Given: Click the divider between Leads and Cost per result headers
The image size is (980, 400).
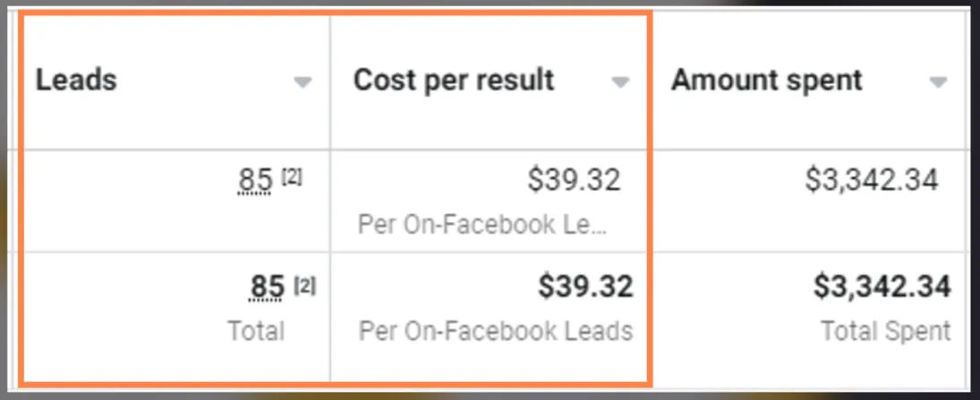Looking at the screenshot, I should [x=330, y=81].
